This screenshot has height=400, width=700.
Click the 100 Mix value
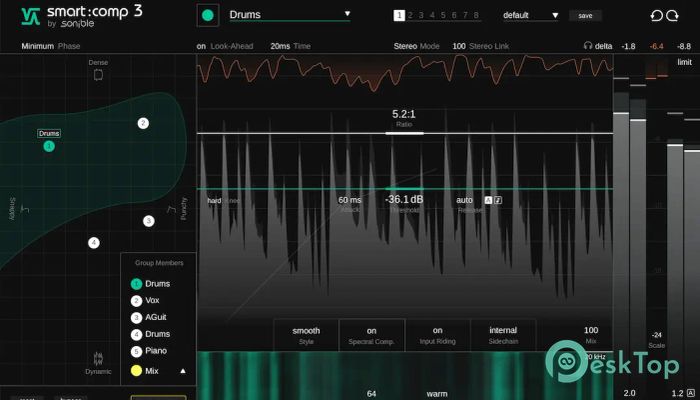pyautogui.click(x=591, y=330)
